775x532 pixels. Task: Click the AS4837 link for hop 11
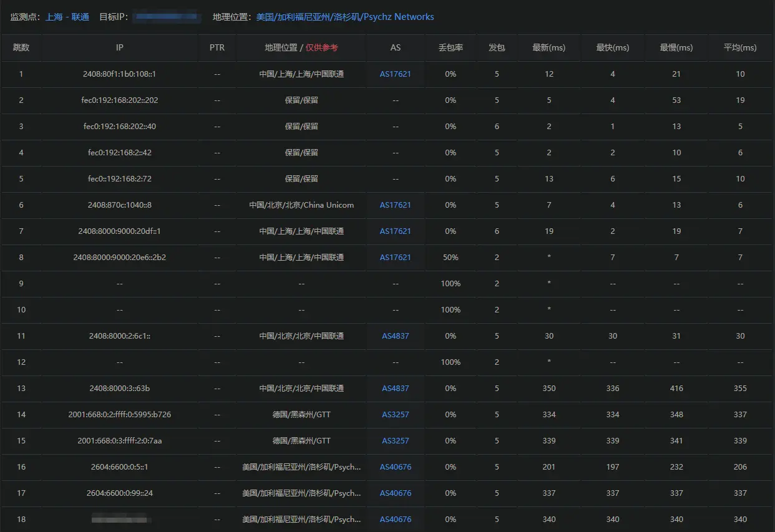[x=395, y=336]
